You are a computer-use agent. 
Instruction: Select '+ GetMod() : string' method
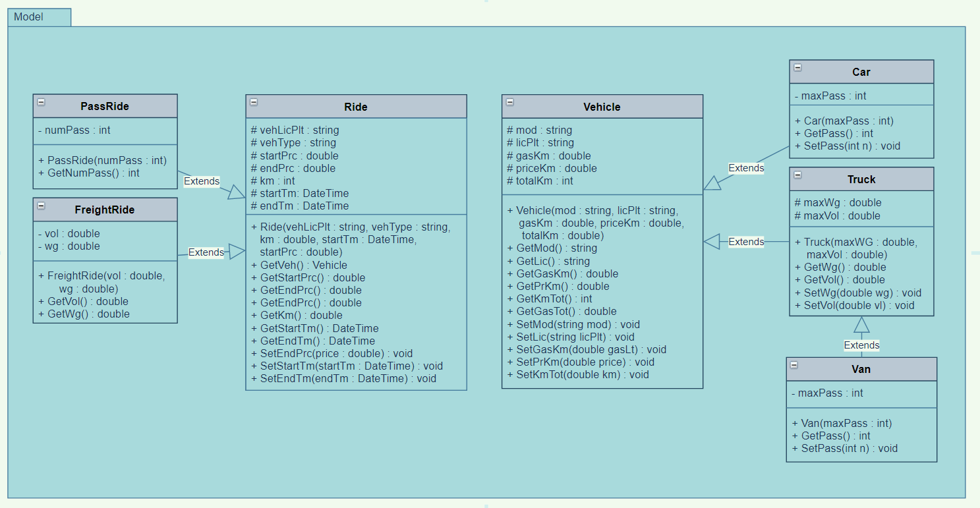coord(552,248)
